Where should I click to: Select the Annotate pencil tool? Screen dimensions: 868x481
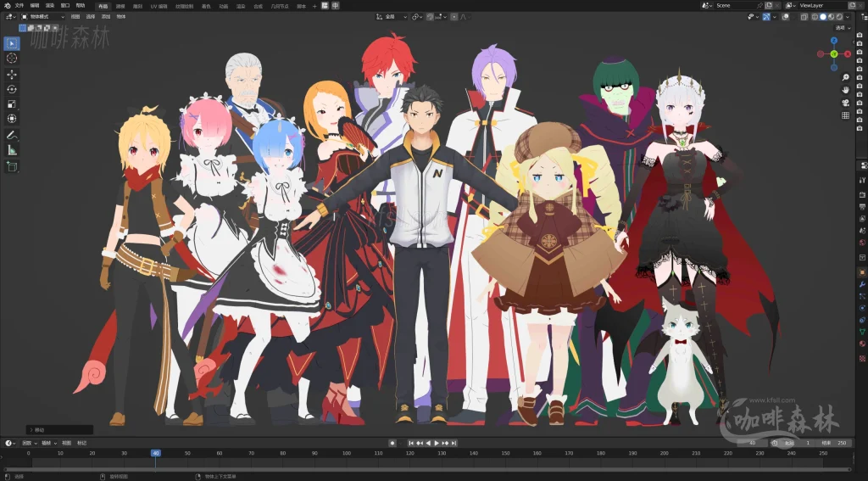point(12,135)
